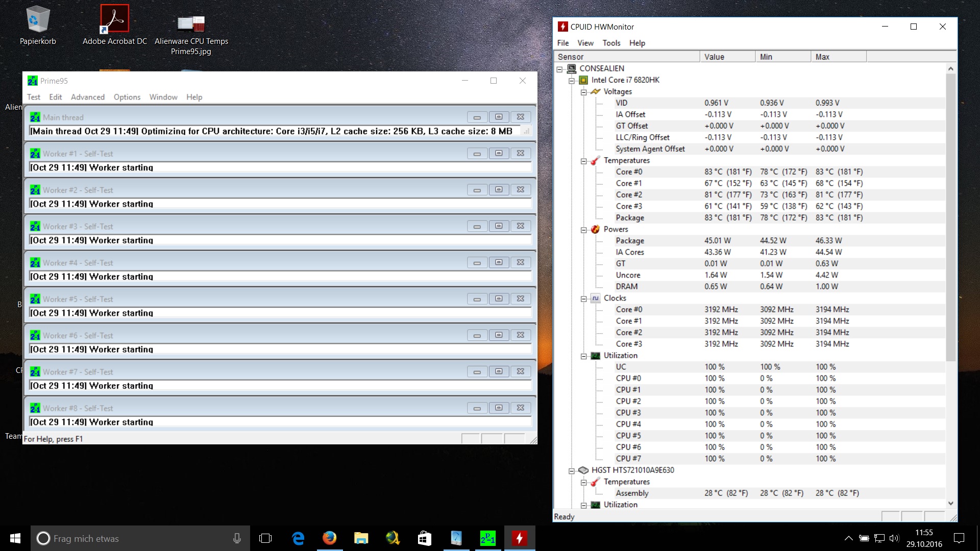Minimize the Worker #1 Self-Test subwindow
Image resolution: width=980 pixels, height=551 pixels.
[477, 154]
